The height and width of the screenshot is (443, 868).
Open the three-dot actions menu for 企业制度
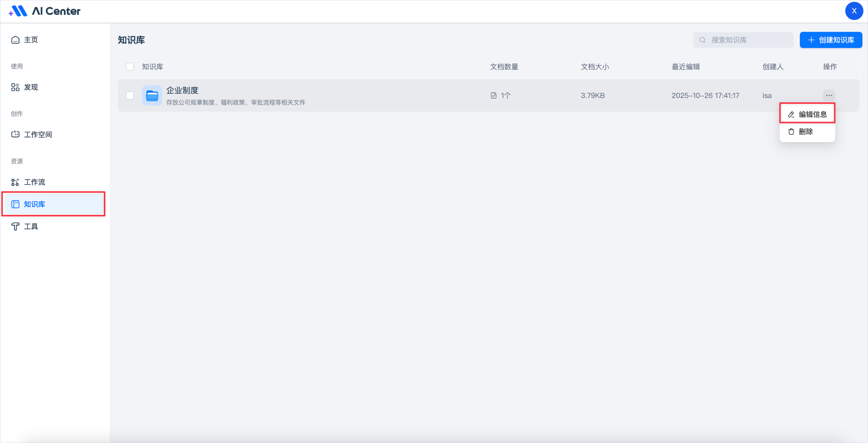(x=829, y=96)
